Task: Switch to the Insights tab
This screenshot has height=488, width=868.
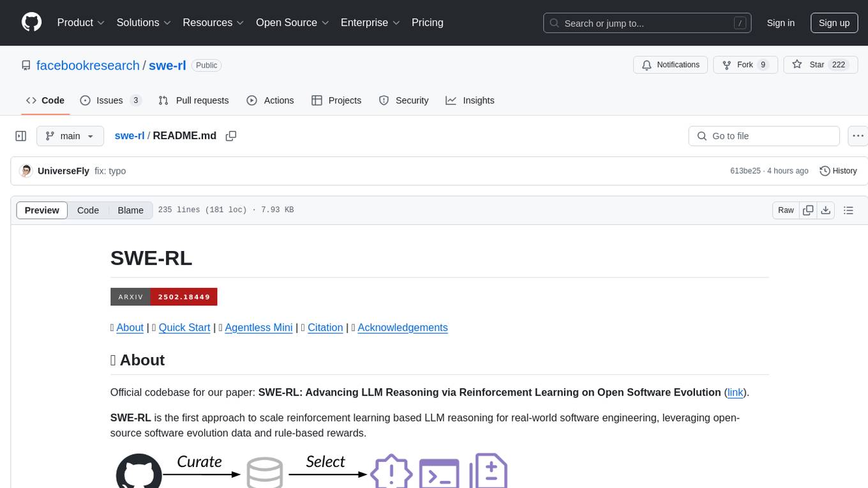Action: click(x=470, y=100)
